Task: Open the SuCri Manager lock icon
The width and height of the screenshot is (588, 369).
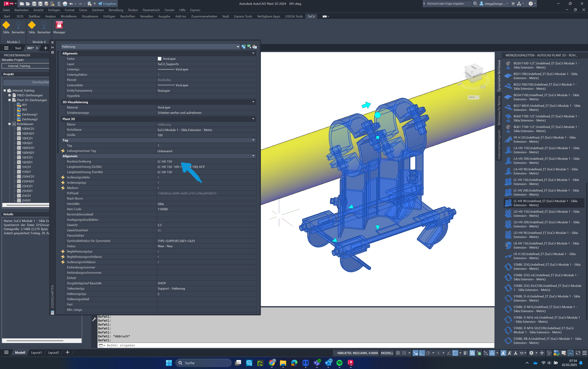Action: tap(59, 25)
